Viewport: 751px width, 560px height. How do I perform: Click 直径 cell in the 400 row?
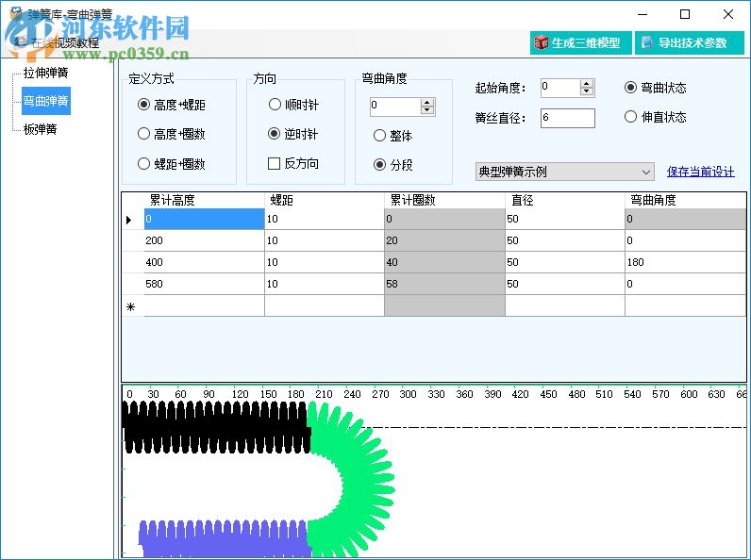565,262
